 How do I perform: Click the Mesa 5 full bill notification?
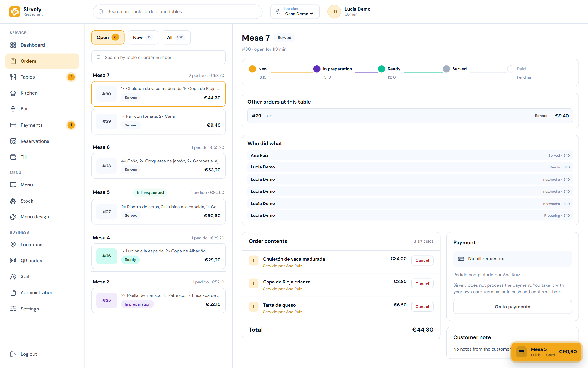click(x=546, y=352)
